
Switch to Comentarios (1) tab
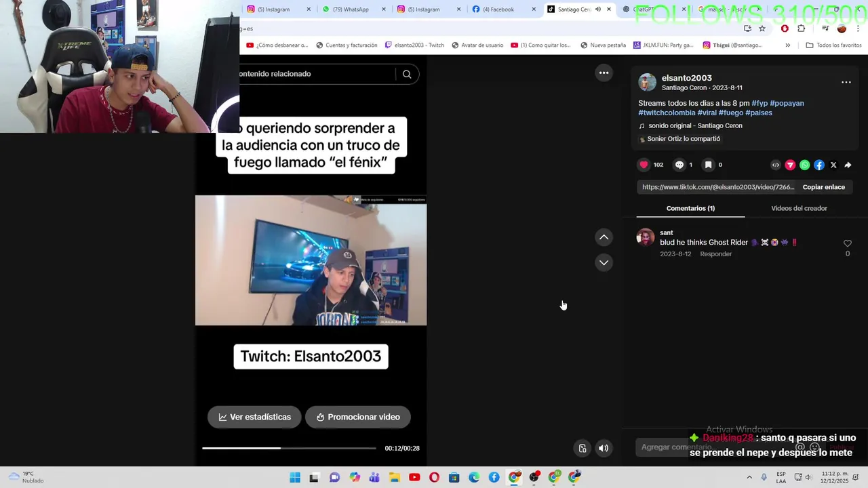point(690,208)
